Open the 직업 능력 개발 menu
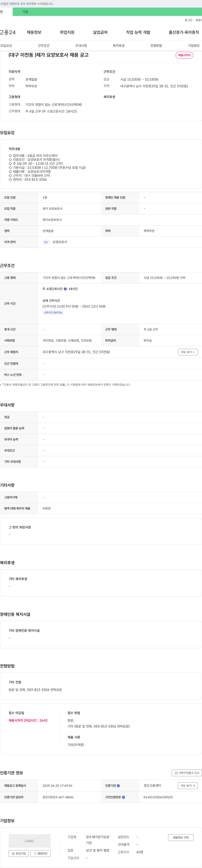Screen dimensions: 202x868 [x=138, y=32]
